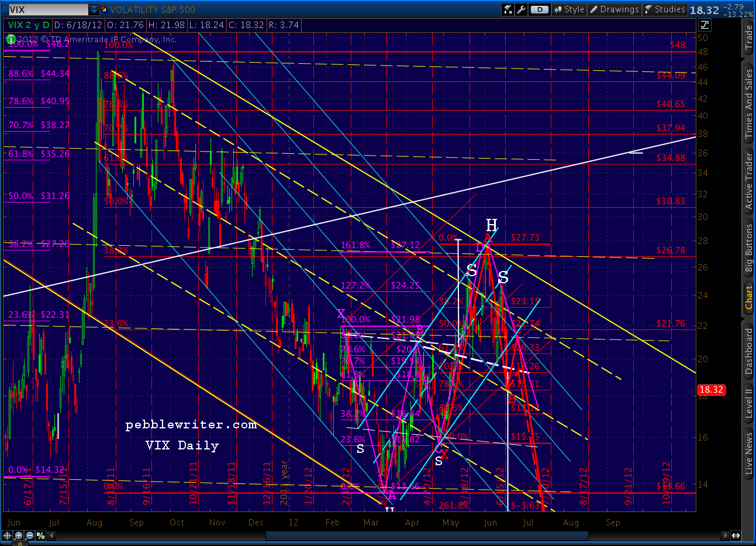The width and height of the screenshot is (756, 546).
Task: Click the 50.0% $31.26 Fibonacci label
Action: tap(39, 196)
